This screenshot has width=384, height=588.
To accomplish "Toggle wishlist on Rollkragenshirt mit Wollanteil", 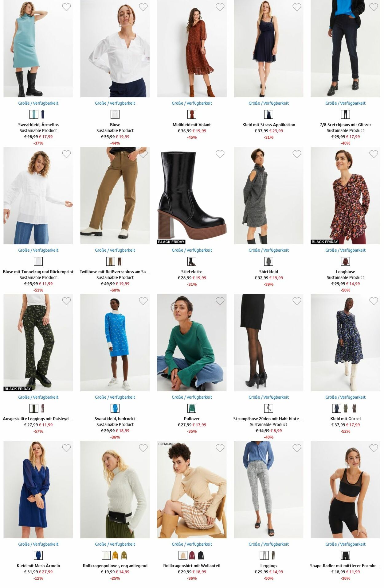I will [220, 448].
